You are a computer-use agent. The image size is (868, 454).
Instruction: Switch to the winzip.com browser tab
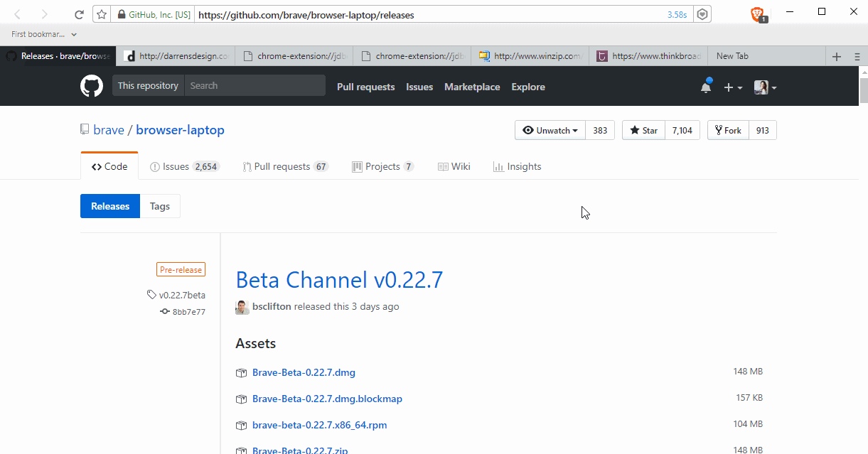coord(530,56)
